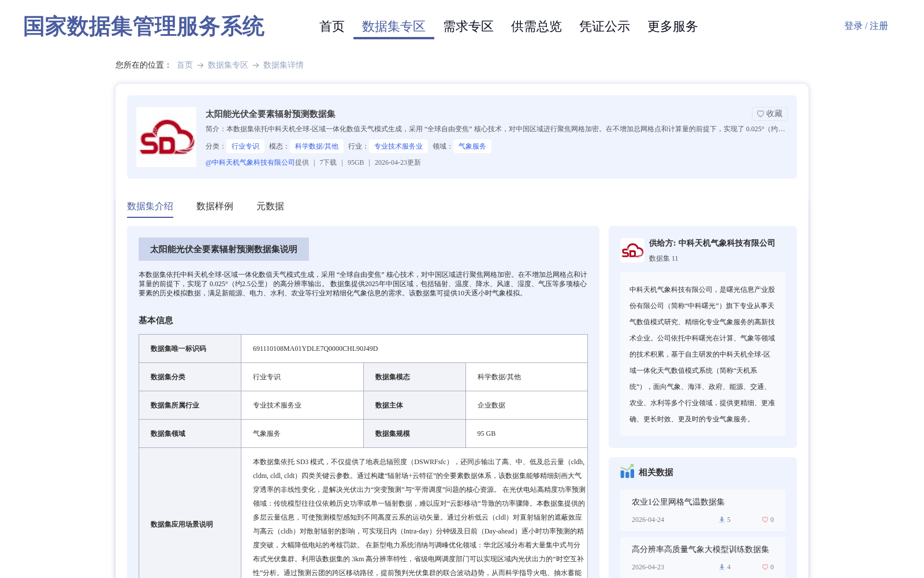Click the site title 国家数据集管理服务系统
The width and height of the screenshot is (924, 578).
[144, 27]
